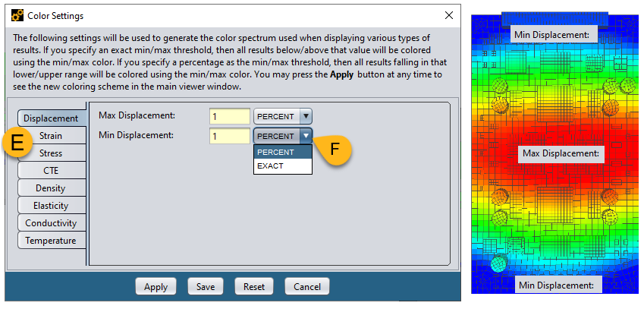Cancel the Color Settings dialog
644x309 pixels.
click(x=307, y=287)
